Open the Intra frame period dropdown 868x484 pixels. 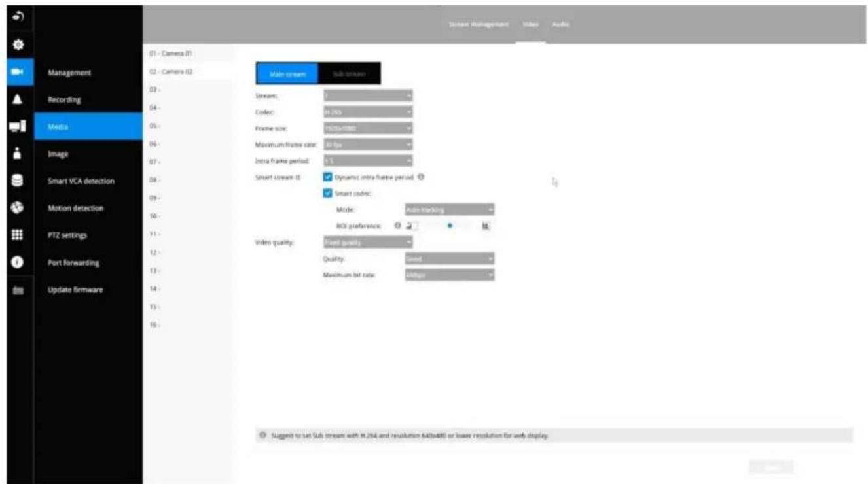click(x=369, y=160)
